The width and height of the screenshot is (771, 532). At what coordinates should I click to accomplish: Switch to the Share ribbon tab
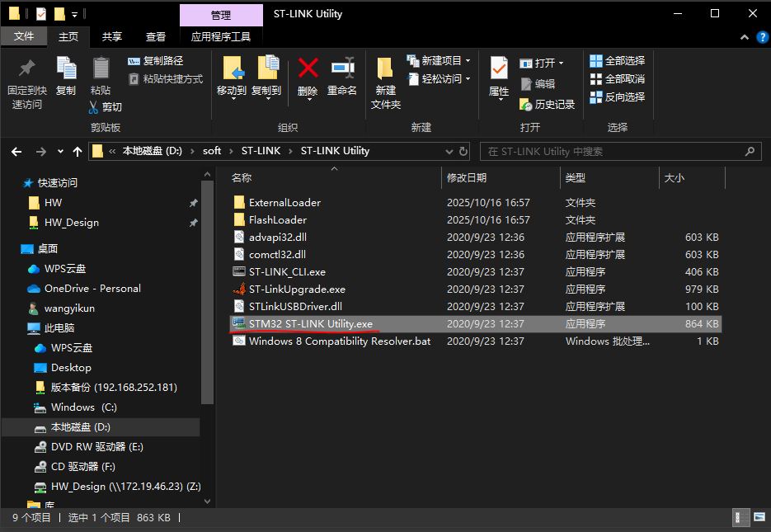[111, 37]
